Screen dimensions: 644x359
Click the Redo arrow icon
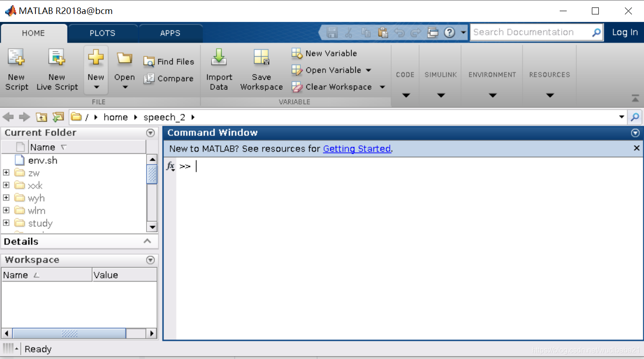coord(415,33)
